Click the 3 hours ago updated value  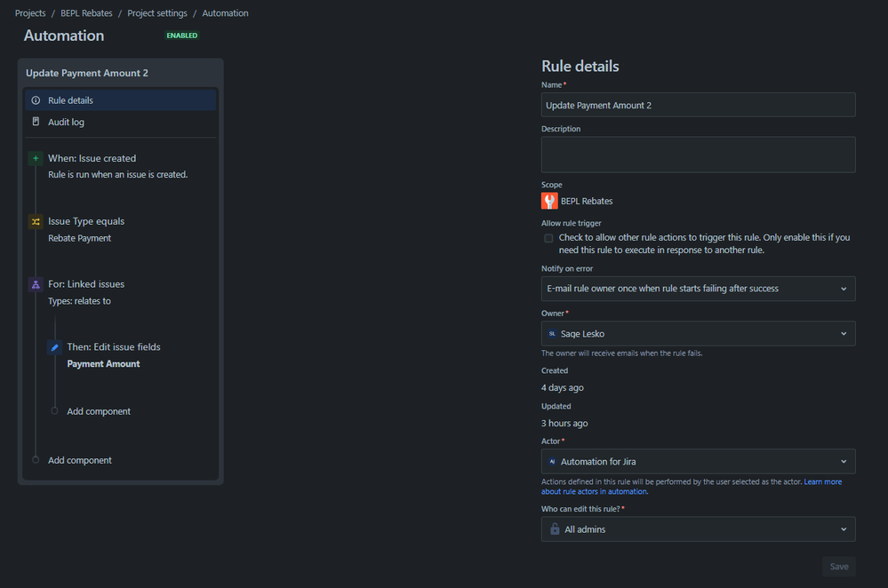564,424
